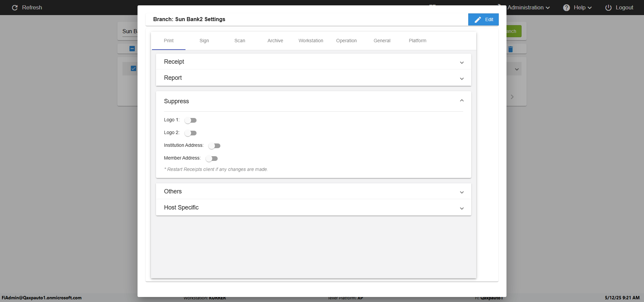This screenshot has height=302, width=644.
Task: Toggle the Logo 1 suppress switch
Action: click(191, 120)
